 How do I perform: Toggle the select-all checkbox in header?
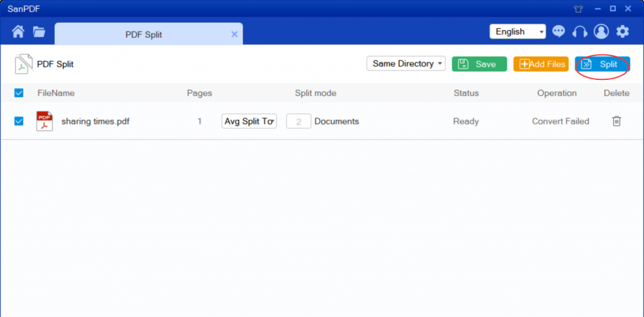pos(19,93)
